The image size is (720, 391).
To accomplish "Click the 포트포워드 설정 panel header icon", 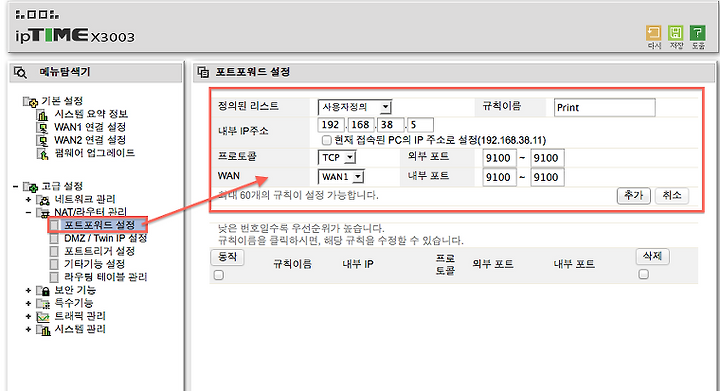I will click(203, 72).
